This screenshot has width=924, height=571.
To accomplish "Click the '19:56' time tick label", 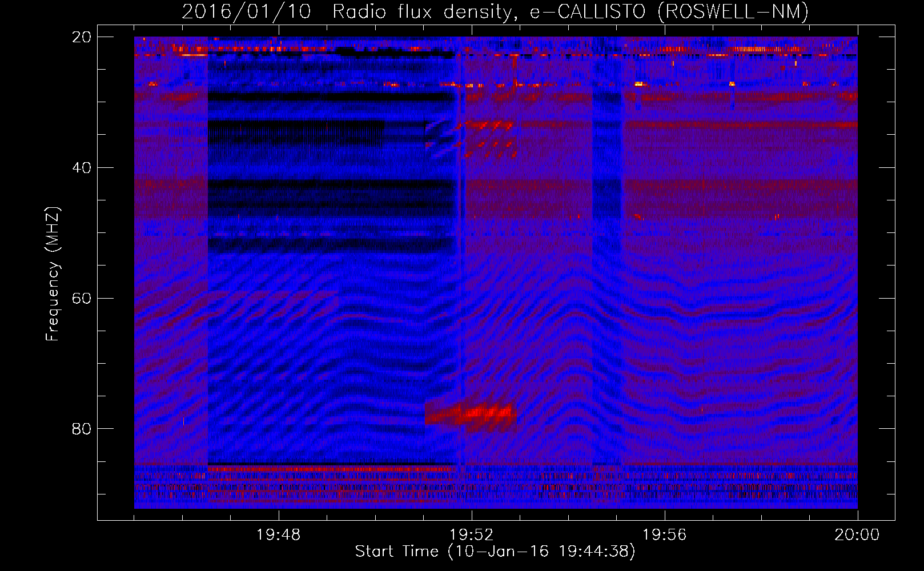I will pos(664,535).
